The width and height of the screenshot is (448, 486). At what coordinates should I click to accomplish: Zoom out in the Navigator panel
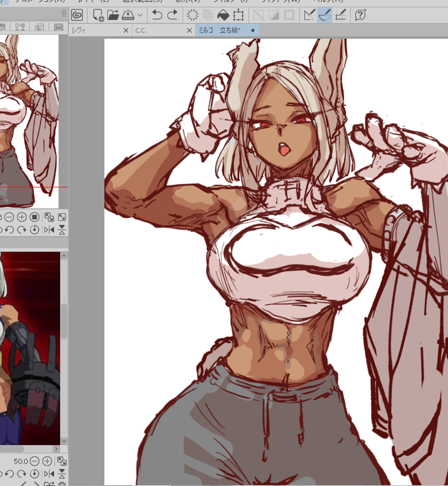coord(9,217)
